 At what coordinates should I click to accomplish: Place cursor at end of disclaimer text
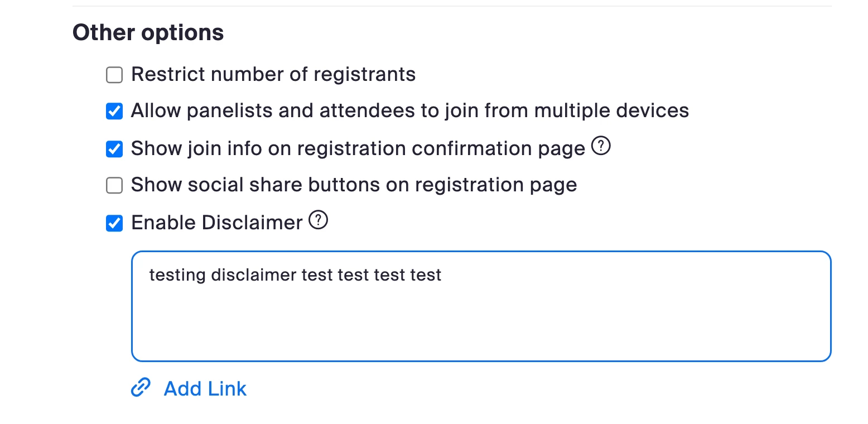[x=442, y=275]
